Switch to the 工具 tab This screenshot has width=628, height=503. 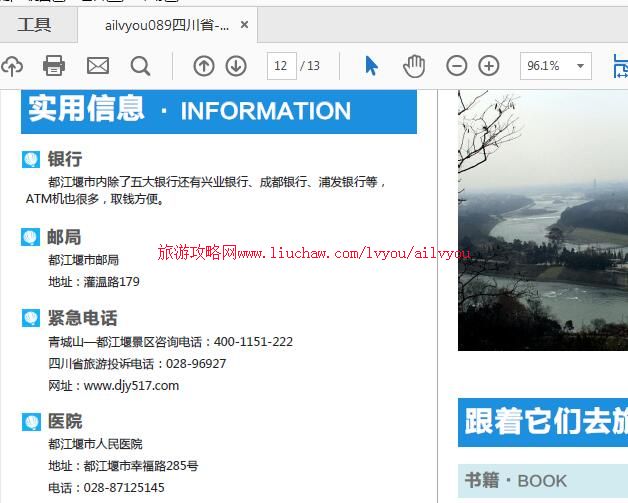pyautogui.click(x=34, y=25)
